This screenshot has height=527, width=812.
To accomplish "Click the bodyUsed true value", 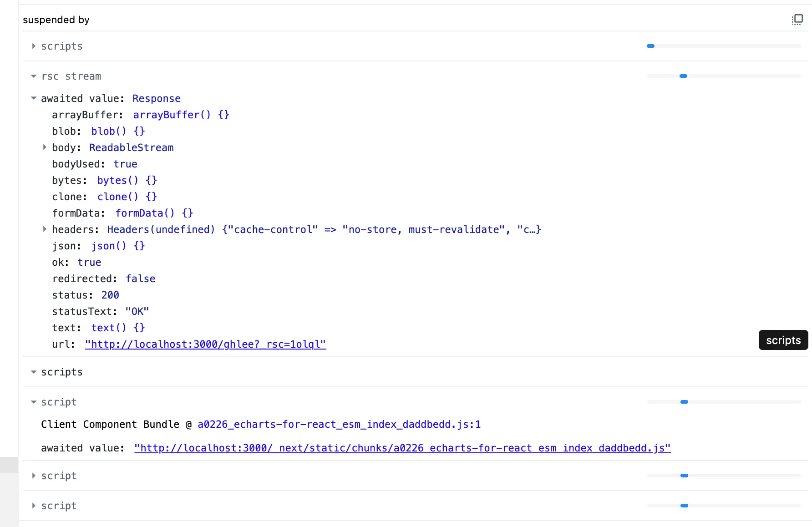I will pyautogui.click(x=125, y=164).
